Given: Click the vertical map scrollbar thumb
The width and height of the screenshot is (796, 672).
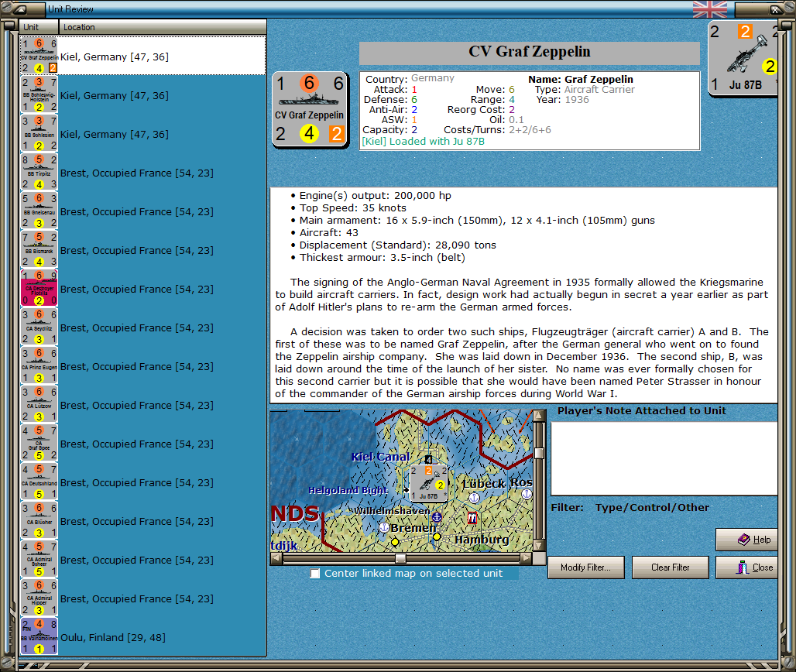Looking at the screenshot, I should point(539,453).
